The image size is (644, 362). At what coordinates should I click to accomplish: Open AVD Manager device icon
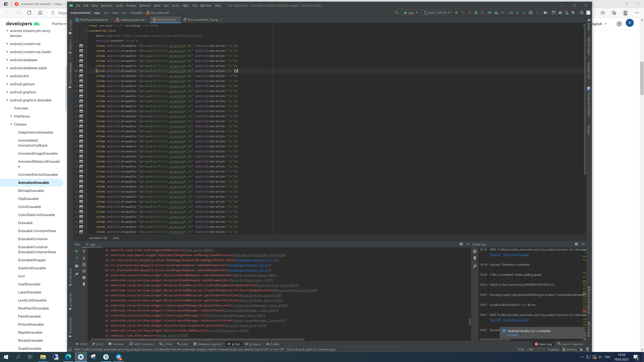pyautogui.click(x=567, y=13)
